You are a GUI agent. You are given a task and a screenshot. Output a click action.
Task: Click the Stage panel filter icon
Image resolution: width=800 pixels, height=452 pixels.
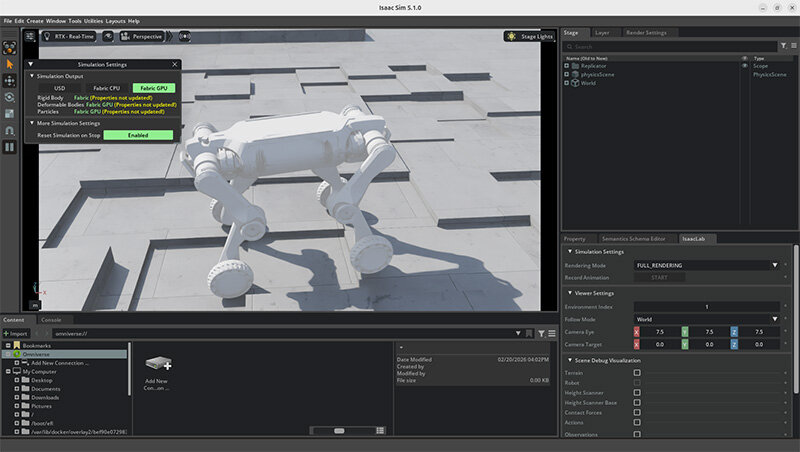[783, 46]
